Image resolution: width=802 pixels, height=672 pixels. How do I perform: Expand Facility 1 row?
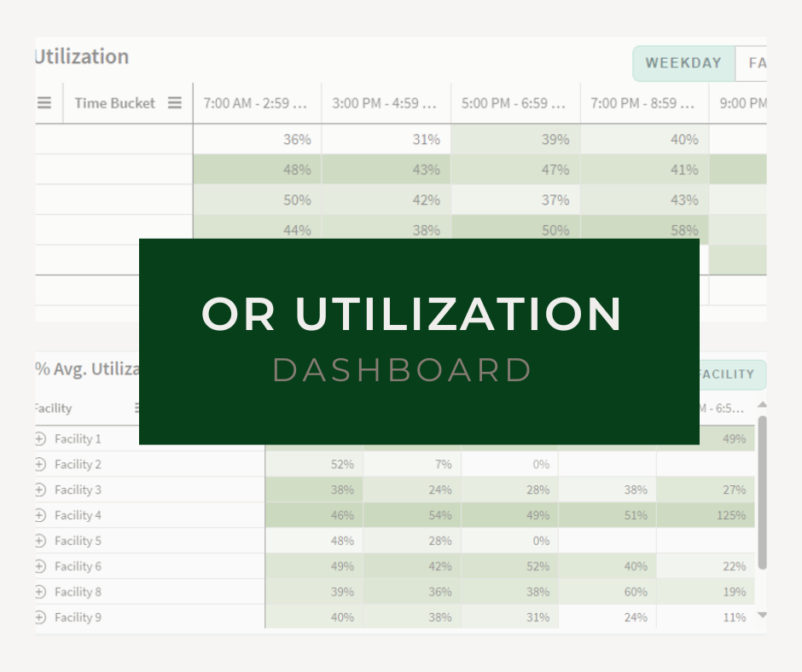40,438
